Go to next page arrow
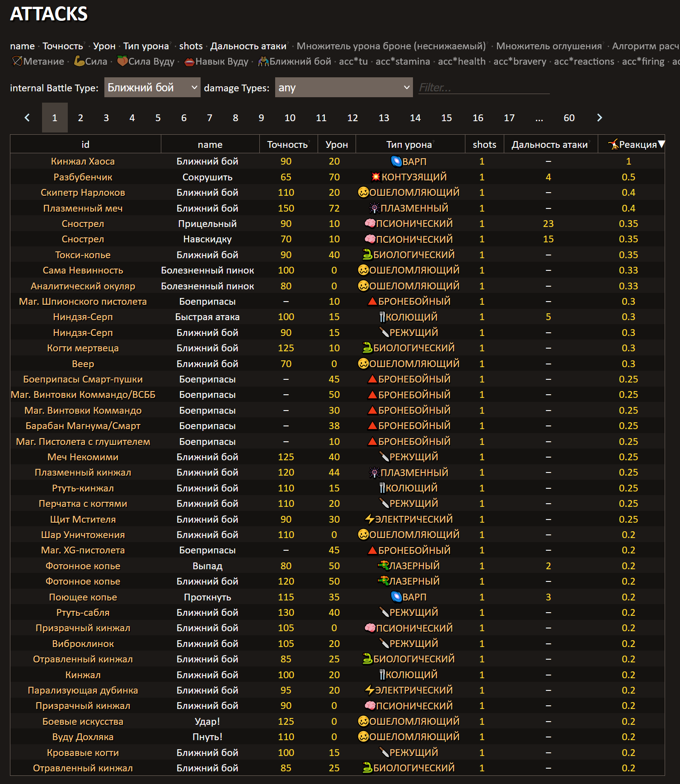 [600, 118]
